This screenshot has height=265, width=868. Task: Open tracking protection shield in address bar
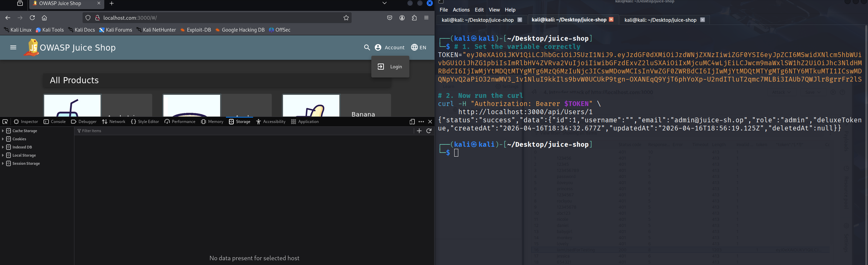click(88, 18)
